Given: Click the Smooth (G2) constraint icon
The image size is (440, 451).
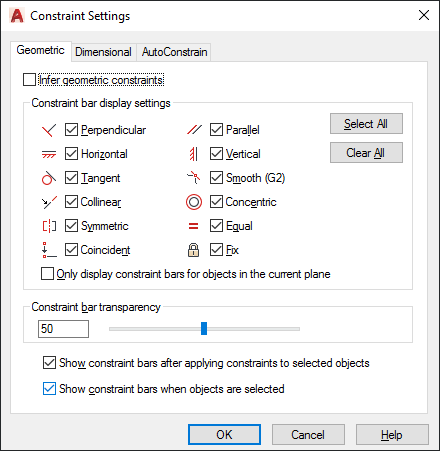Looking at the screenshot, I should click(194, 178).
